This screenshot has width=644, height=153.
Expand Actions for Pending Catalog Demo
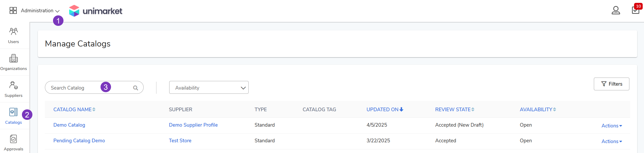[x=612, y=141]
